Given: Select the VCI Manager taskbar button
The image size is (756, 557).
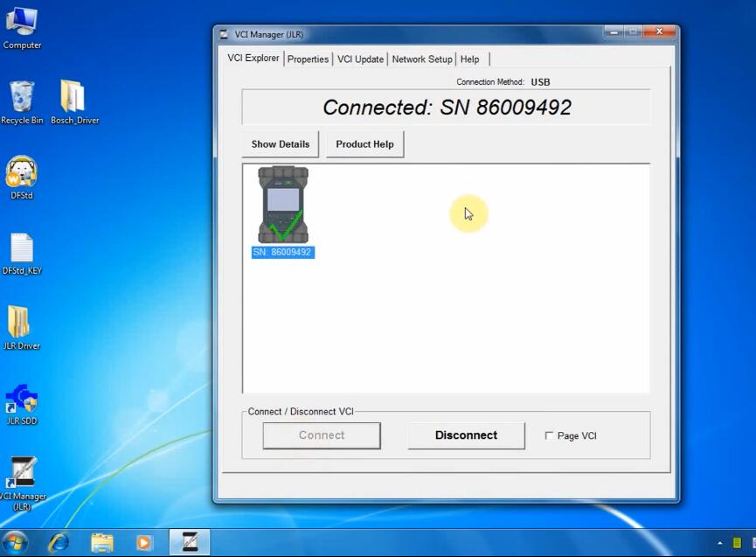Looking at the screenshot, I should [190, 542].
